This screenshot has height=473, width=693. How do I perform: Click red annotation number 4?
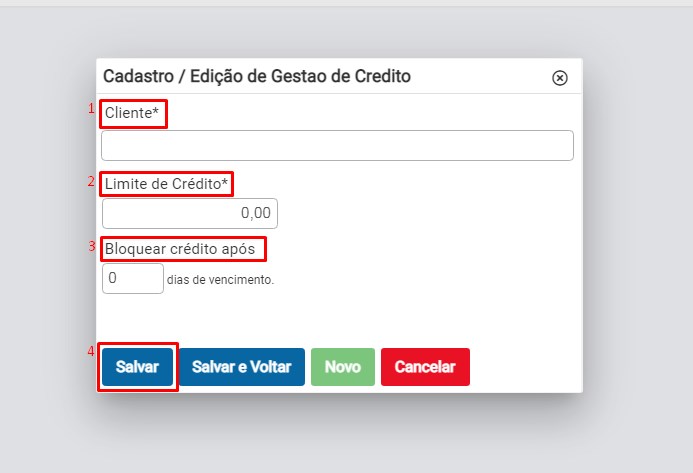click(x=91, y=351)
